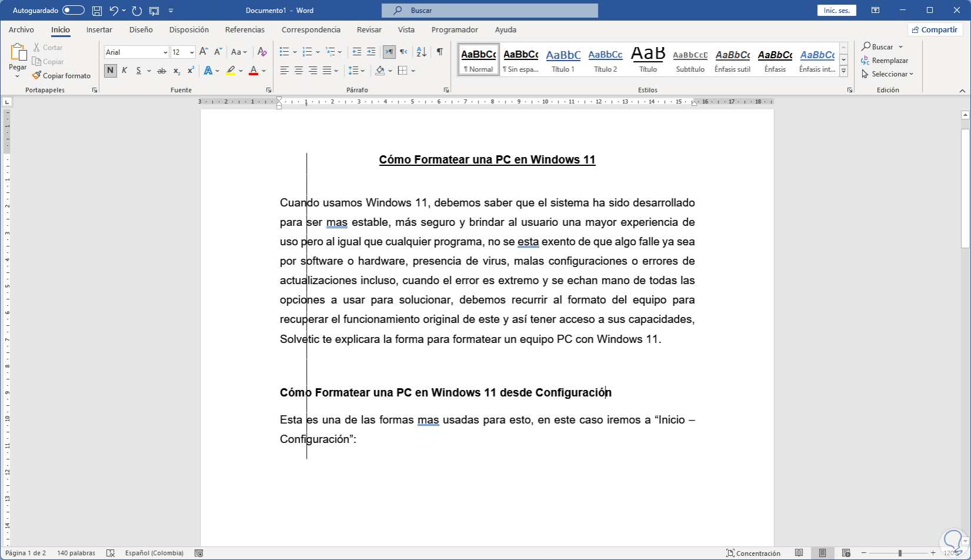Increase paragraph indent
The width and height of the screenshot is (971, 560).
pyautogui.click(x=371, y=52)
